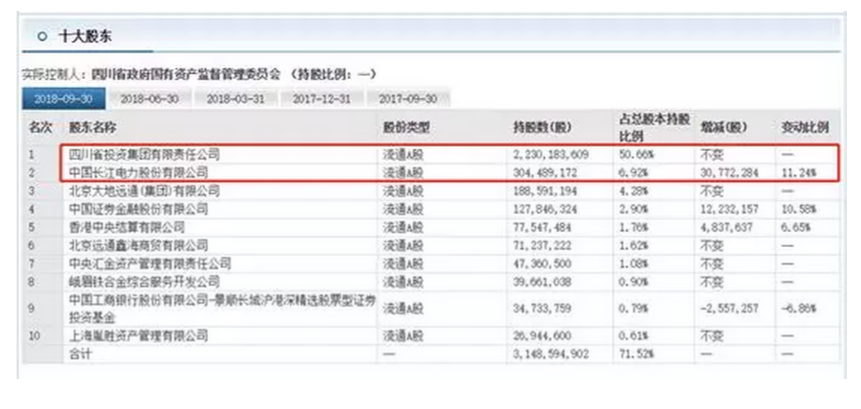
Task: Click 北京大地远通(集团)有限公司 in the list
Action: click(x=138, y=190)
